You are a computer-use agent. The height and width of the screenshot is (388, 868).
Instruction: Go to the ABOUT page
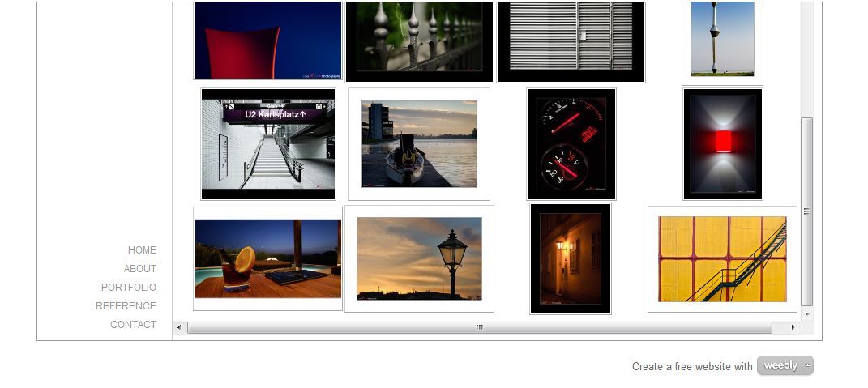[140, 269]
